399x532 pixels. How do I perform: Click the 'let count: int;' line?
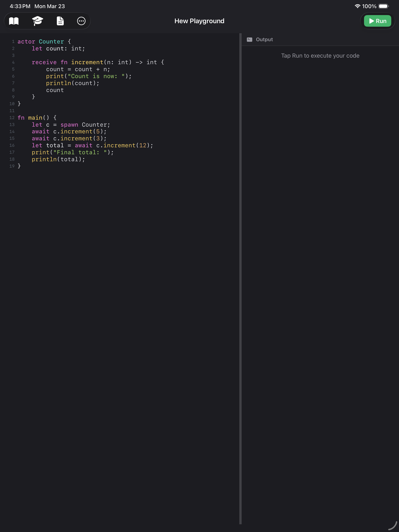point(58,49)
